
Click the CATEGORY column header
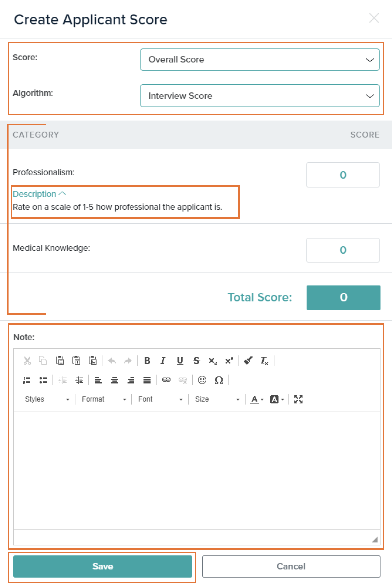tap(36, 135)
